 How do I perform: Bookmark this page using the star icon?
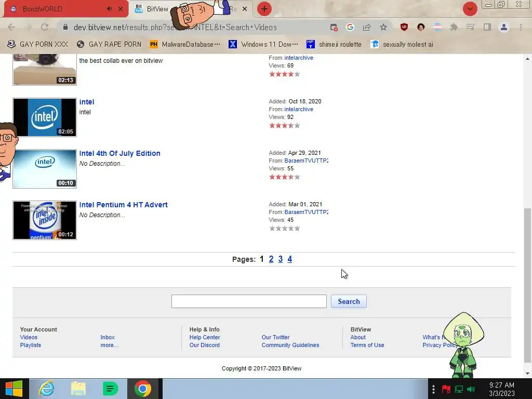383,27
